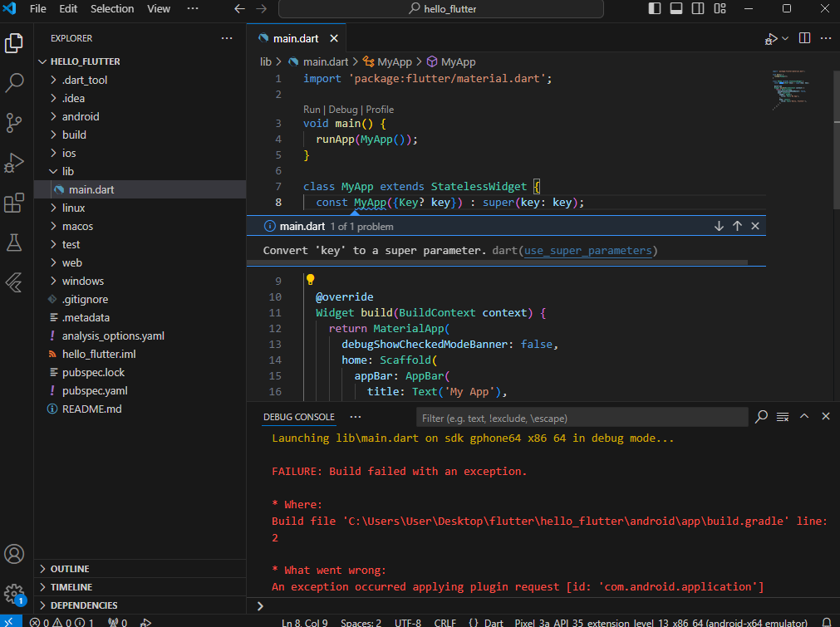Click the Profile code lens
This screenshot has width=840, height=627.
(380, 110)
